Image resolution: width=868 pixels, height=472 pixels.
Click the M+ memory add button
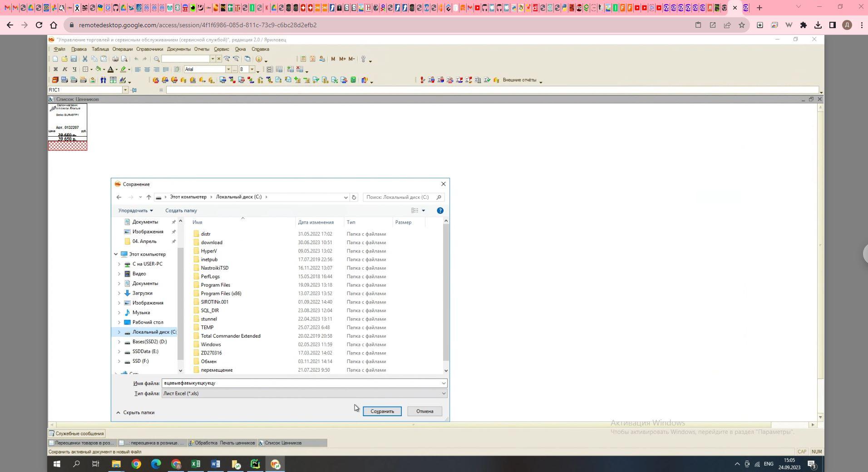click(x=342, y=59)
